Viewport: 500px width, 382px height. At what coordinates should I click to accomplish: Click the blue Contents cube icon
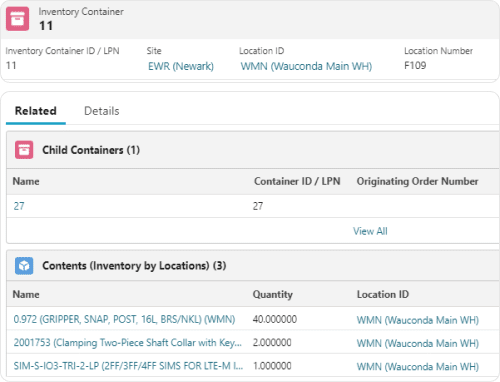(x=24, y=266)
